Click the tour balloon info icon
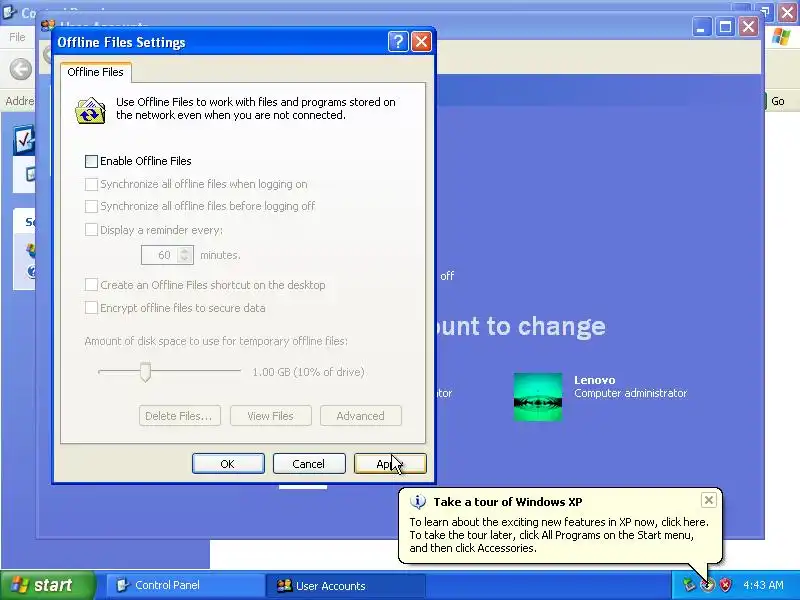 417,502
